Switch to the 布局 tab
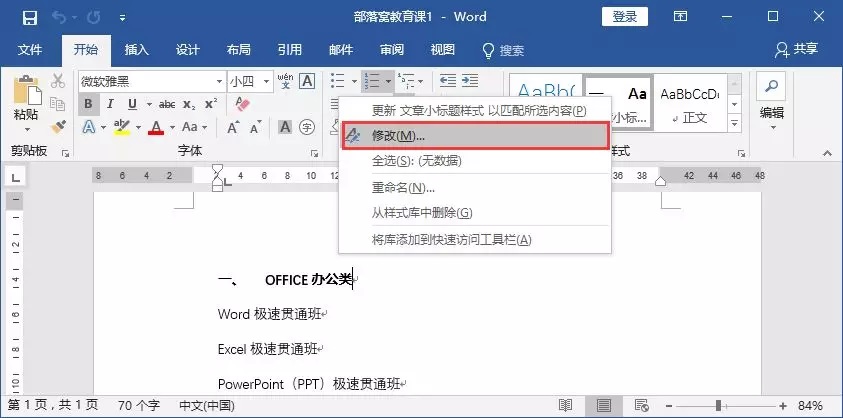 (238, 50)
